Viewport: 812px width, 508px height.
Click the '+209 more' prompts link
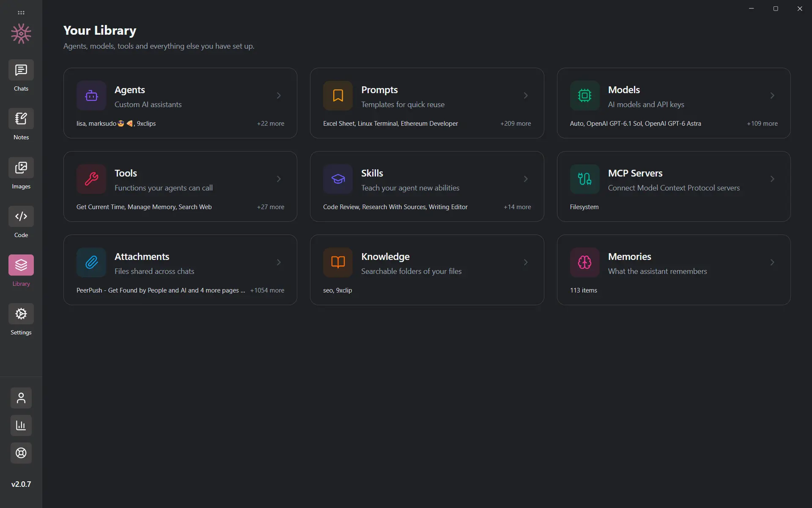[x=516, y=124]
